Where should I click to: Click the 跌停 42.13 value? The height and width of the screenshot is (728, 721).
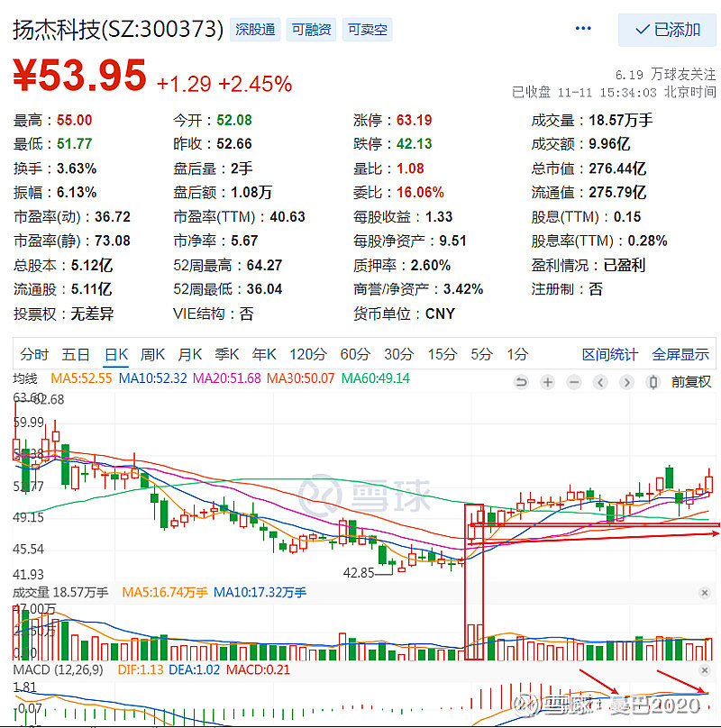click(414, 144)
